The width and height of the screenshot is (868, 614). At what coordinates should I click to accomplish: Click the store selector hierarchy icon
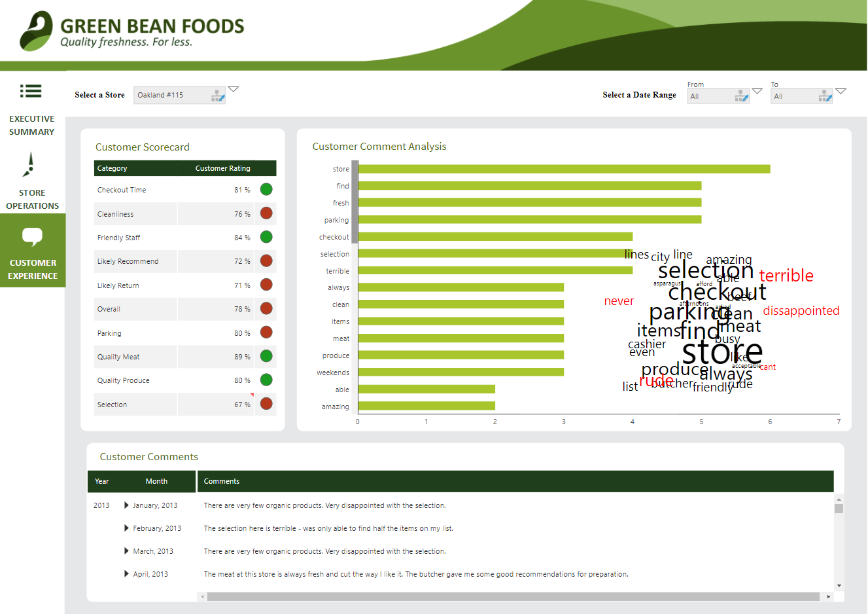coord(218,96)
